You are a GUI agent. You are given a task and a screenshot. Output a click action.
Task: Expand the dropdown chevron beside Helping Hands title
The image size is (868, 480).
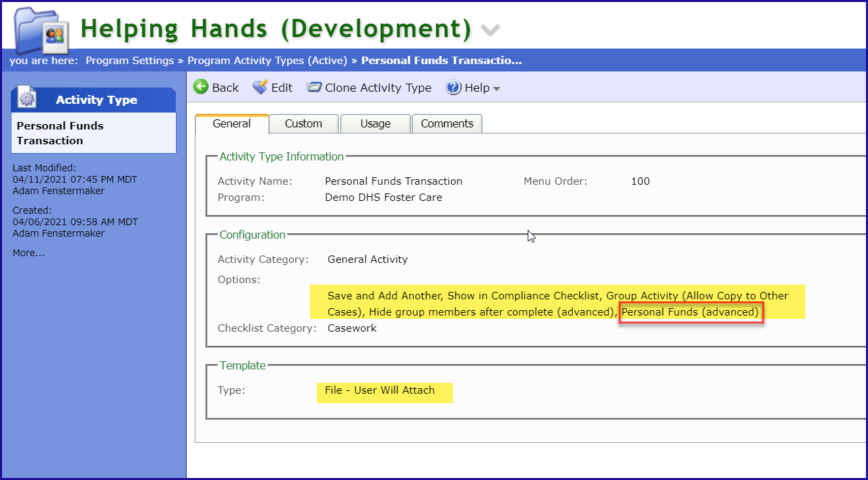tap(491, 30)
